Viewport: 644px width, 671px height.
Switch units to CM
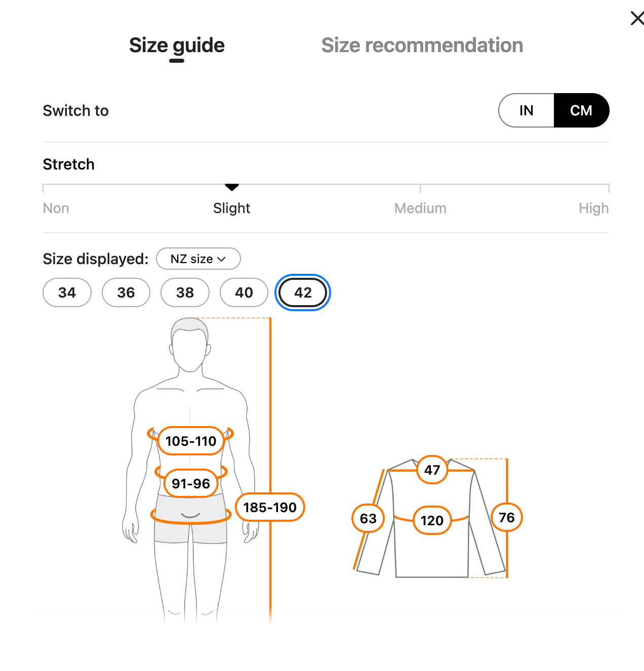point(581,110)
